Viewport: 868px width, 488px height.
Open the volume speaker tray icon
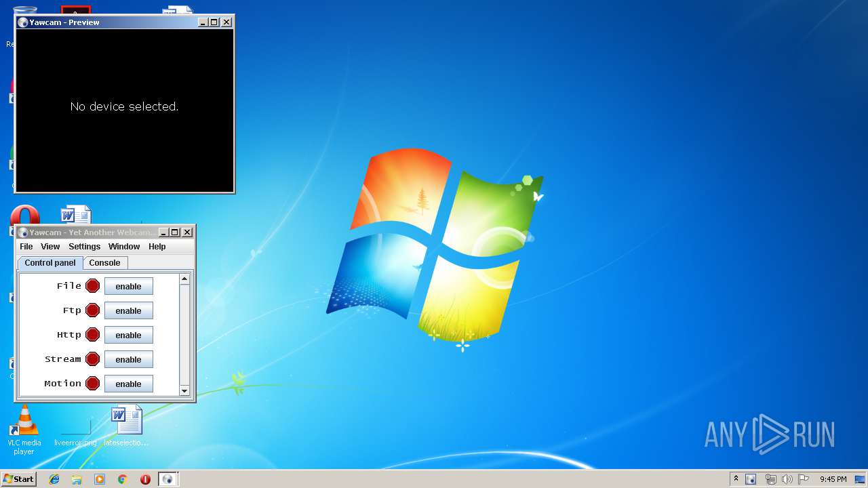(787, 479)
